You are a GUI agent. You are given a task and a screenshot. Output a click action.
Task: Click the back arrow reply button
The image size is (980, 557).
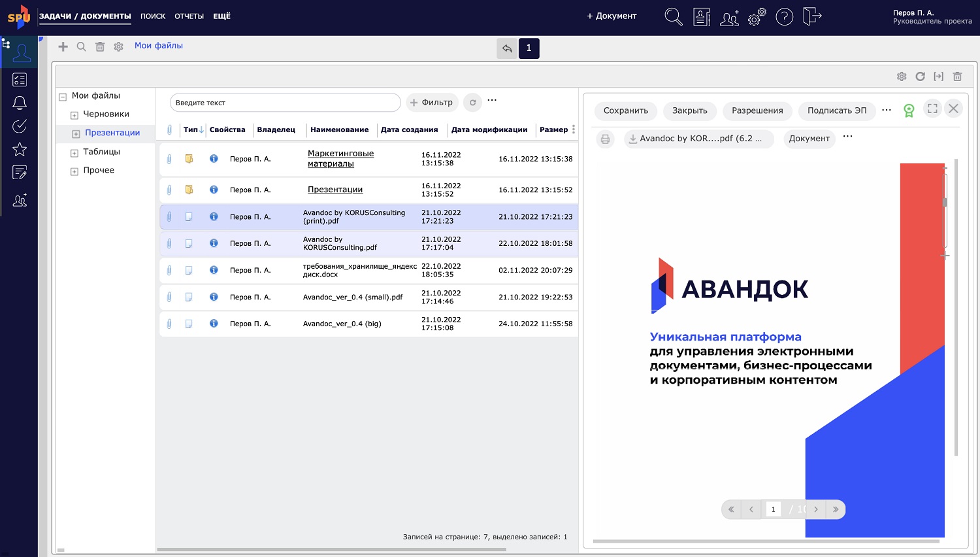tap(507, 48)
